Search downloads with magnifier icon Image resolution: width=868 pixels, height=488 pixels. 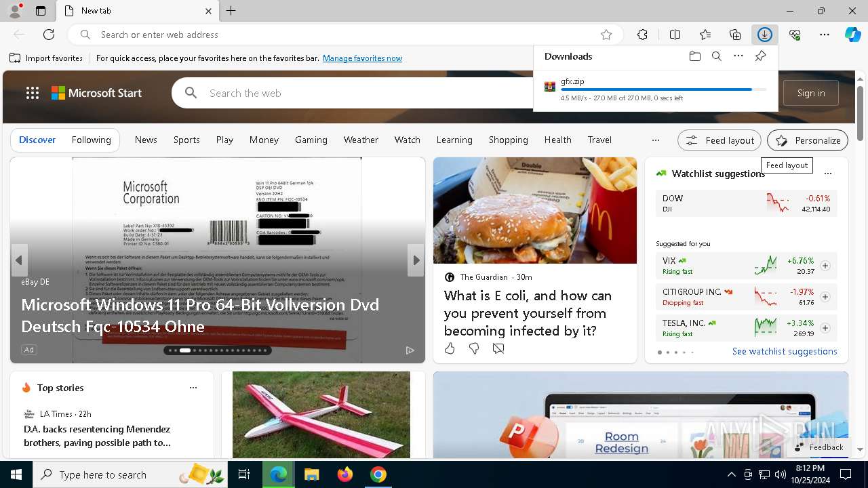click(x=717, y=56)
